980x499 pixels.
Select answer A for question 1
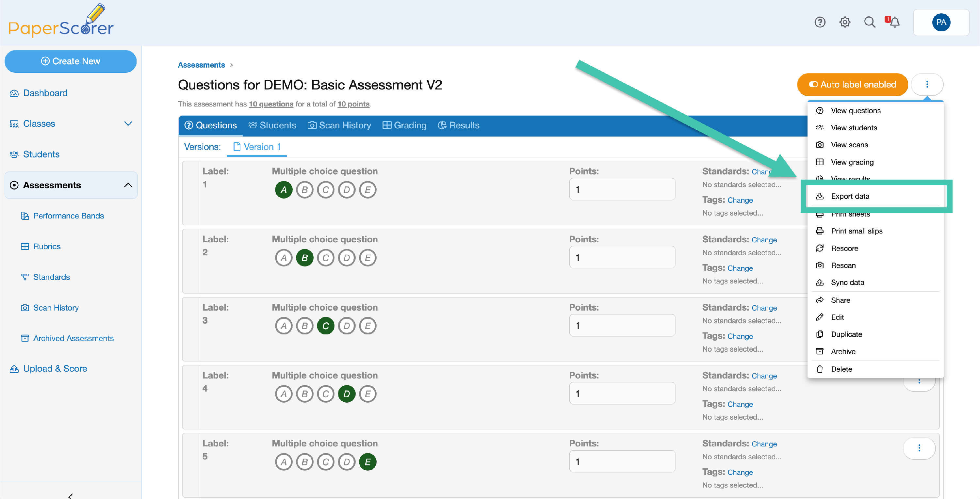click(x=284, y=190)
